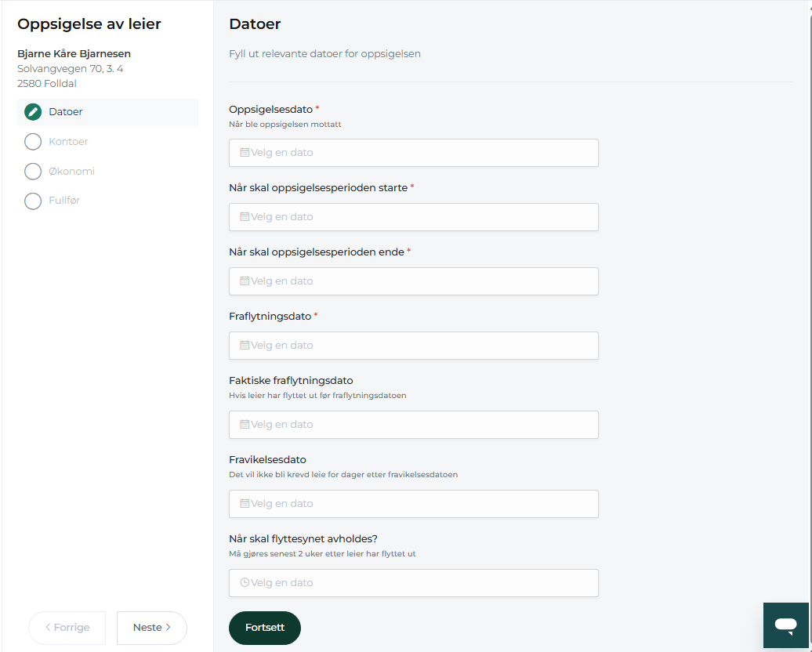Click the Oppsigelse av leier heading
Image resolution: width=812 pixels, height=652 pixels.
(x=89, y=24)
